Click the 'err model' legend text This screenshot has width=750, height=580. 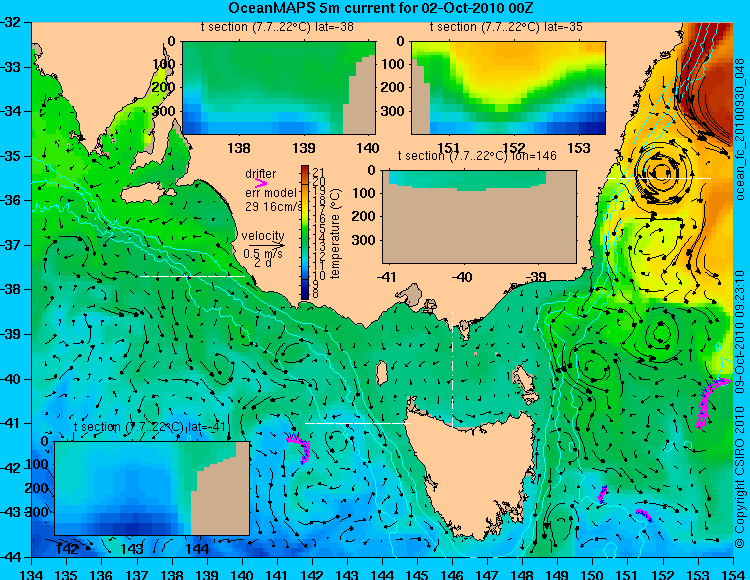point(271,193)
